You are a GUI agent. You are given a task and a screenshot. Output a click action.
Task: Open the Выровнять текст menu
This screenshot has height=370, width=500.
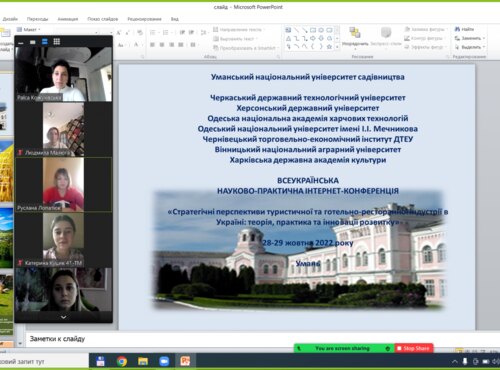tap(236, 39)
